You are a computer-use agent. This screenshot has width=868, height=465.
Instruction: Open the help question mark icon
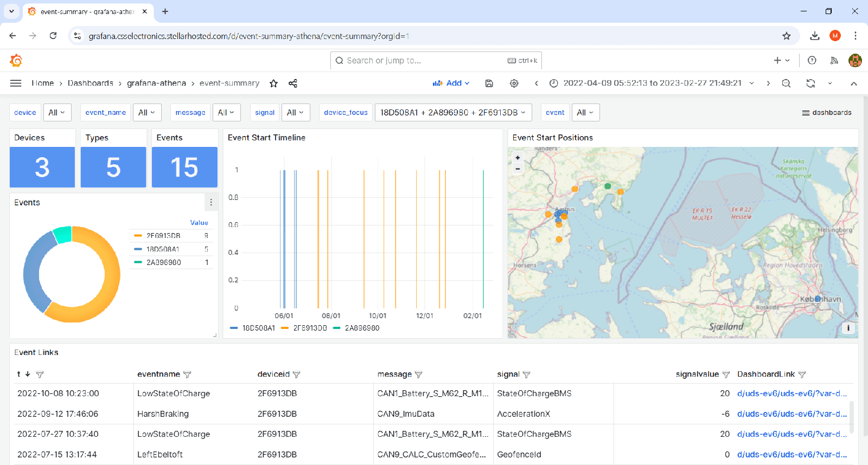click(812, 60)
